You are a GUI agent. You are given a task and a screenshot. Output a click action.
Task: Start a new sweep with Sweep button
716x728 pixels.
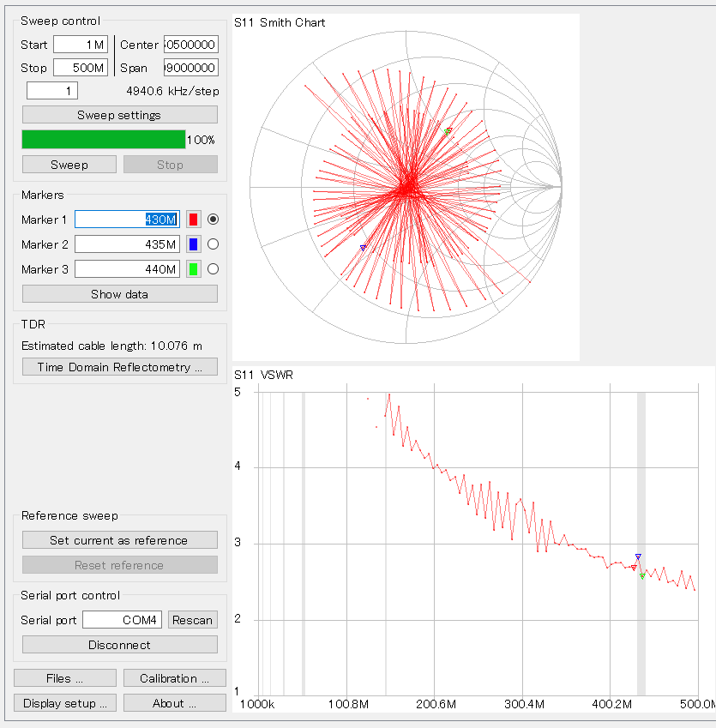pyautogui.click(x=69, y=165)
